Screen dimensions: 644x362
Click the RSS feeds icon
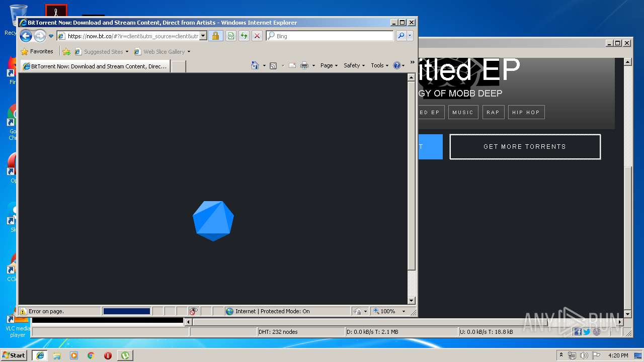273,65
